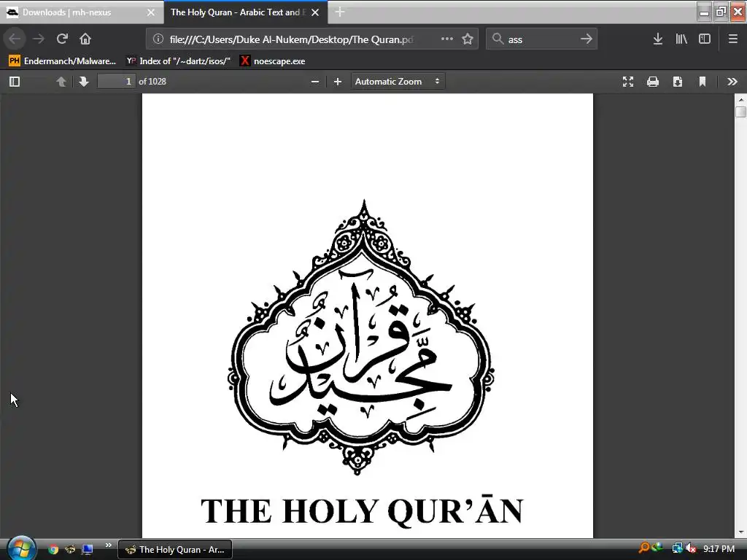Click the muted volume tray icon
This screenshot has width=747, height=560.
[x=691, y=548]
